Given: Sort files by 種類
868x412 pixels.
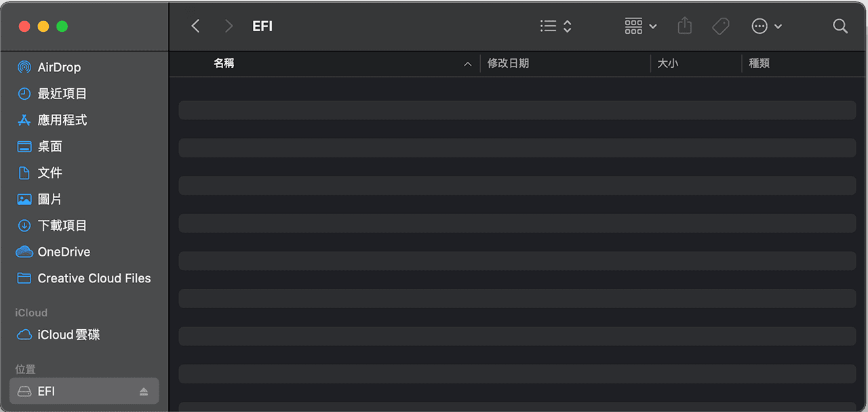Looking at the screenshot, I should (x=759, y=63).
